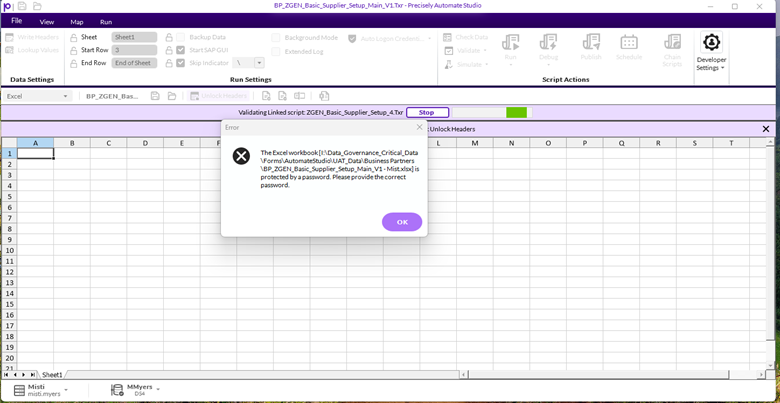Toggle the lock icon beside Sheet
Image resolution: width=780 pixels, height=403 pixels.
(74, 37)
